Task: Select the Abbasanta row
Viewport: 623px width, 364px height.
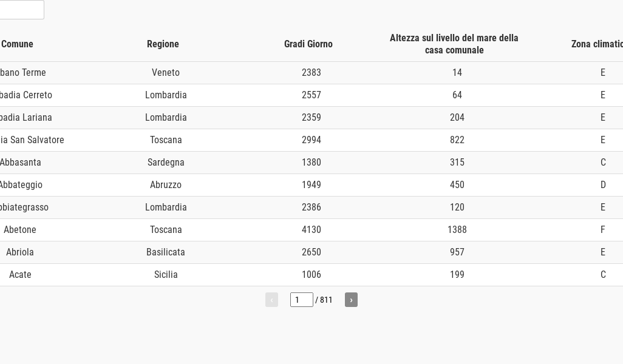Action: tap(21, 162)
